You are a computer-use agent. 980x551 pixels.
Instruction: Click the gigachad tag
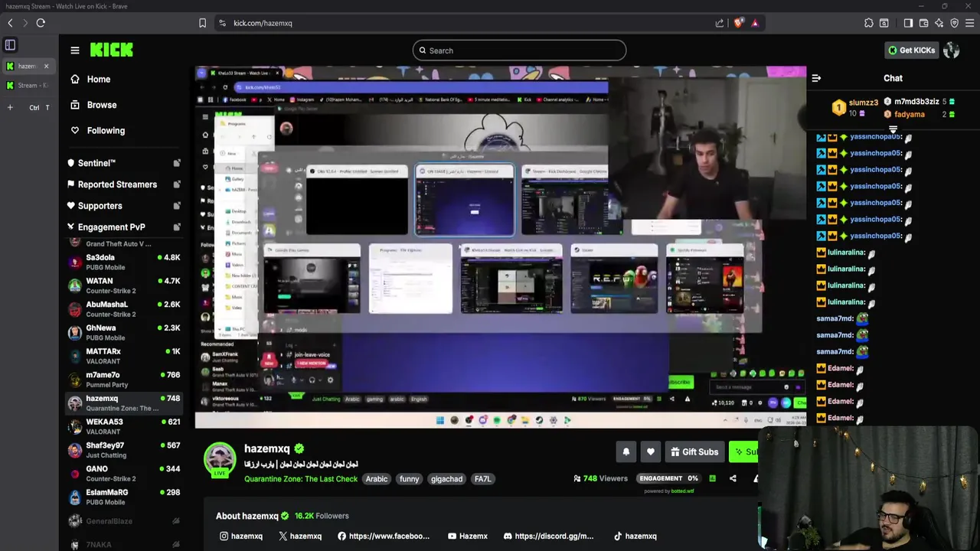pyautogui.click(x=446, y=479)
